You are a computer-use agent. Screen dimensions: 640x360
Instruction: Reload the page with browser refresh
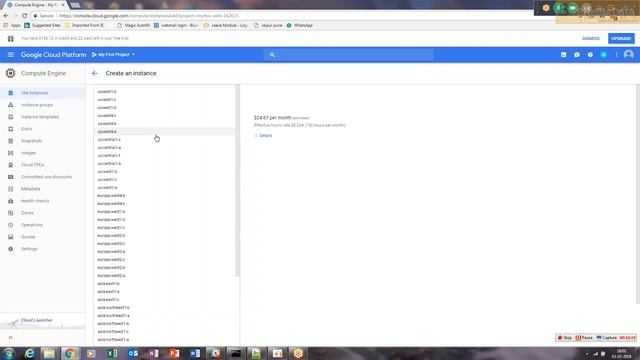click(24, 16)
